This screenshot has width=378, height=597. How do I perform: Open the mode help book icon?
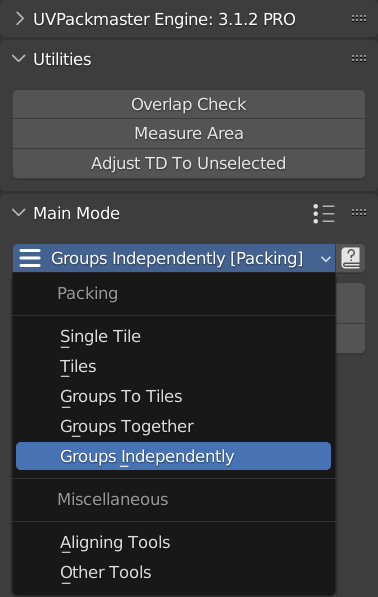(x=351, y=258)
